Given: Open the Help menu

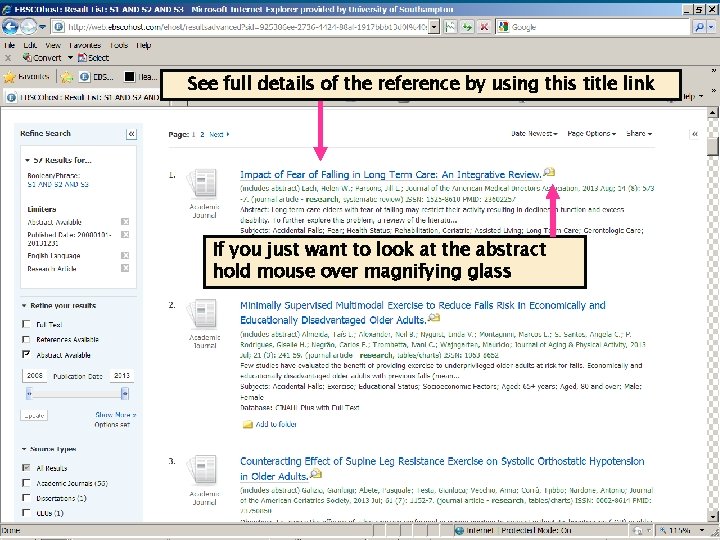Looking at the screenshot, I should pyautogui.click(x=143, y=45).
